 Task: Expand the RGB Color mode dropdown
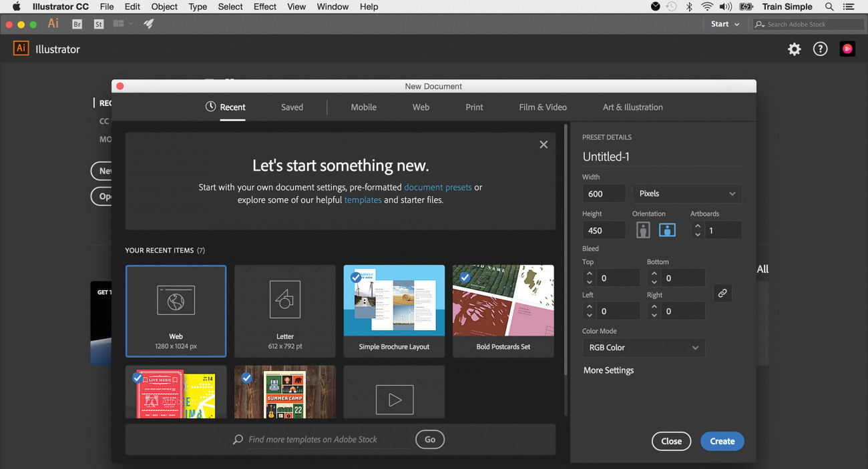point(644,348)
